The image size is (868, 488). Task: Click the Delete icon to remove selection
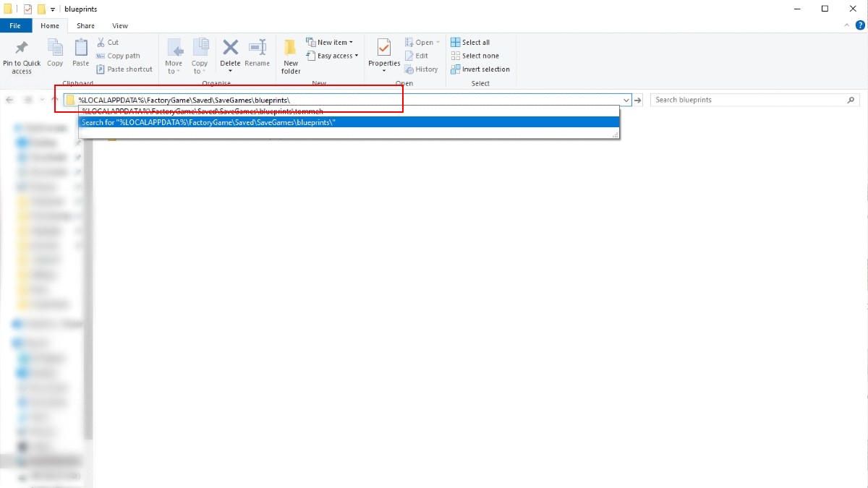tap(230, 55)
